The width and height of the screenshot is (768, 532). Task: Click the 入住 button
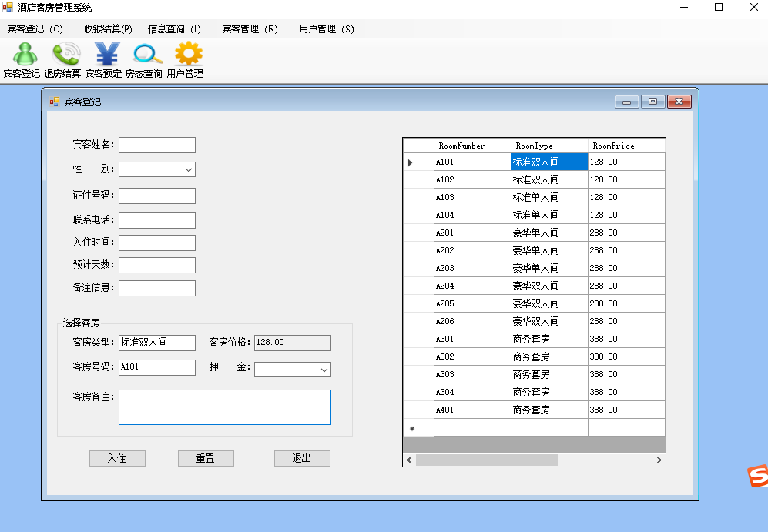click(x=118, y=459)
